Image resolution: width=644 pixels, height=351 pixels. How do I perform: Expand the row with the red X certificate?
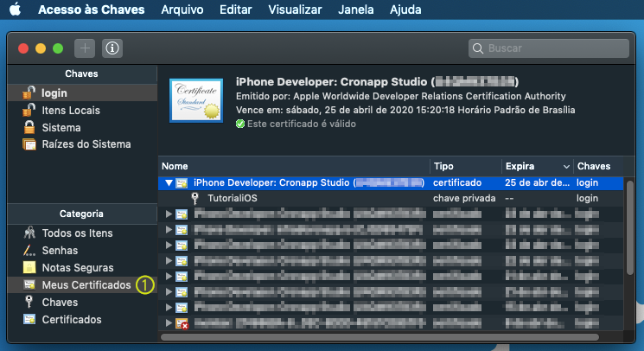(169, 323)
